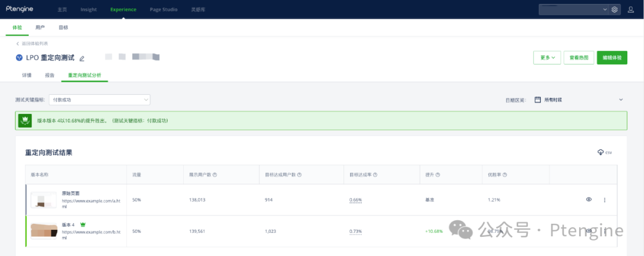
Task: Open the three-dot menu for 原始页面 row
Action: click(x=605, y=200)
